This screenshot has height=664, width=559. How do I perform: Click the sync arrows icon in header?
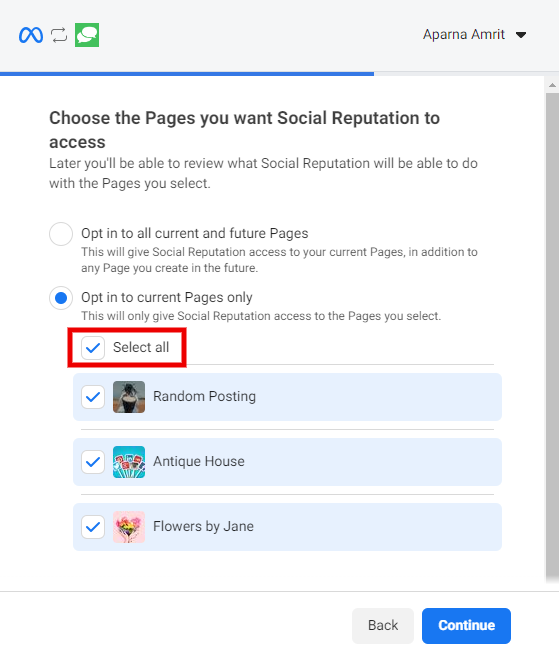[59, 35]
